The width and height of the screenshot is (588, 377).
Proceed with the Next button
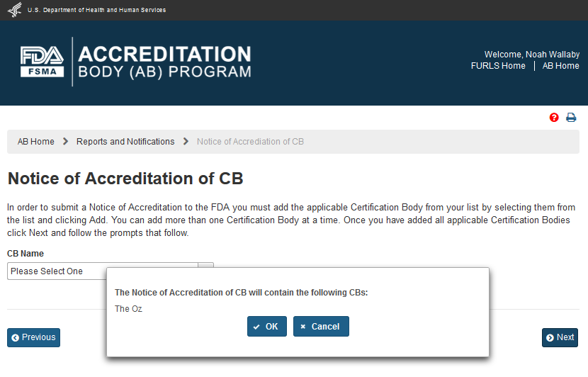560,337
